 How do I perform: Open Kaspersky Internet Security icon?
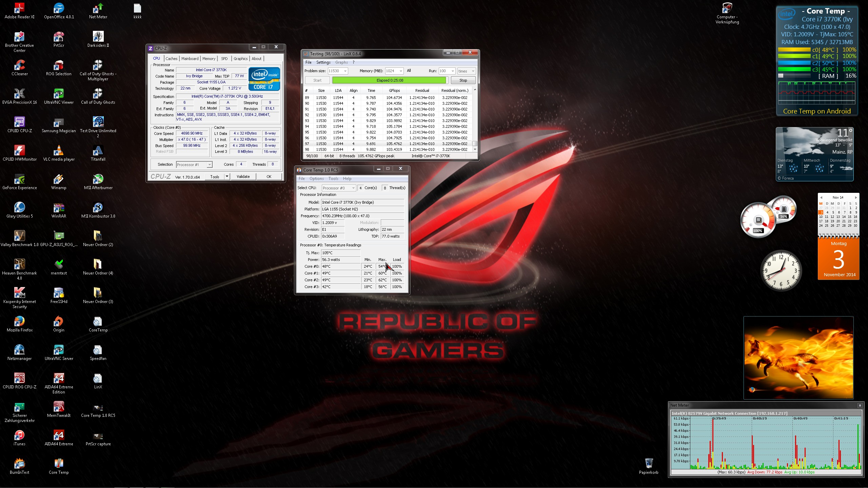pos(19,298)
